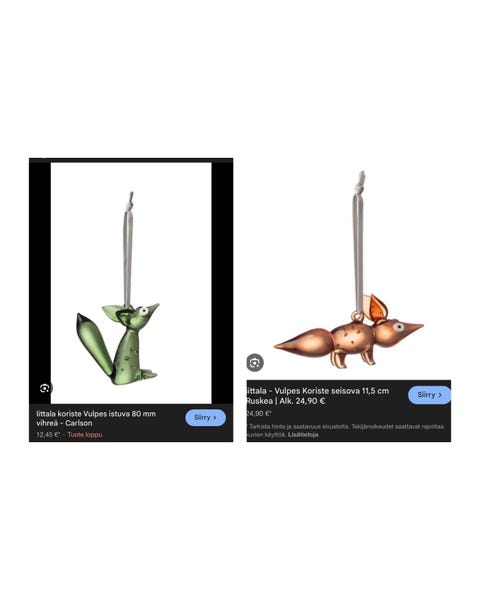
Task: Open Google Lens on green fox image
Action: tap(45, 388)
